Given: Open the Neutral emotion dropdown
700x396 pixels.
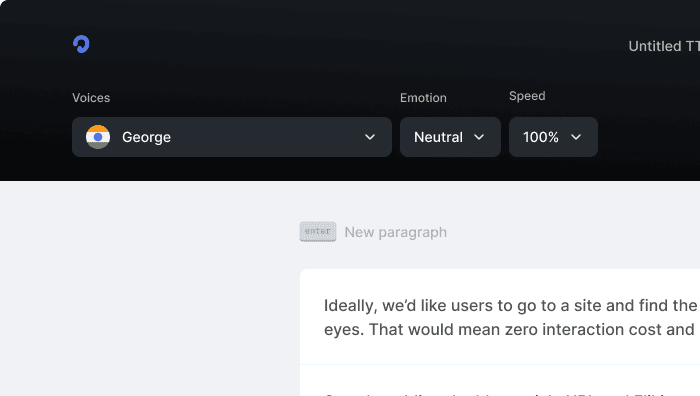Looking at the screenshot, I should click(x=450, y=137).
